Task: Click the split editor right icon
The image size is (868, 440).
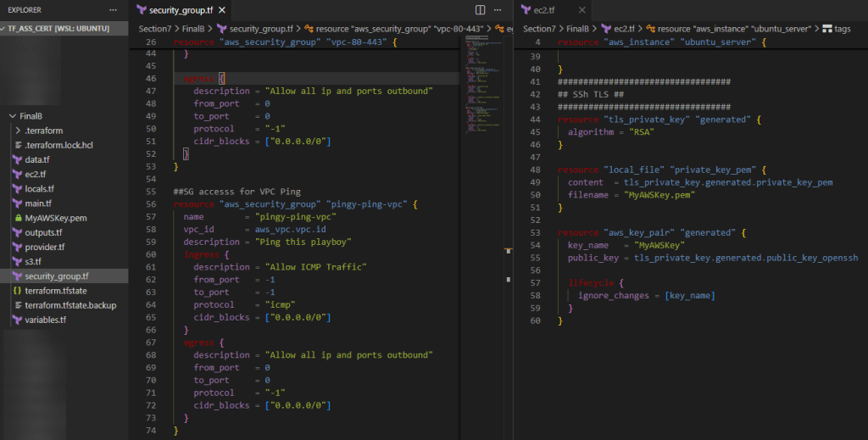Action: pyautogui.click(x=481, y=10)
